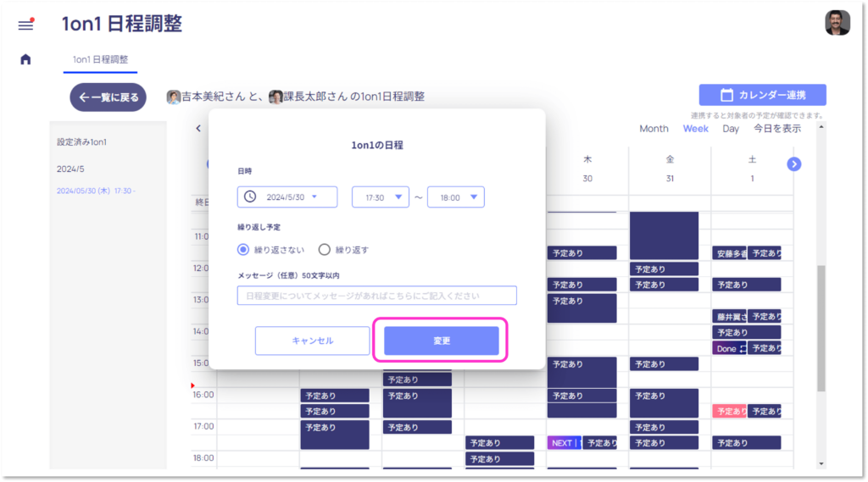Open the user profile avatar
This screenshot has height=482, width=868.
[x=837, y=23]
